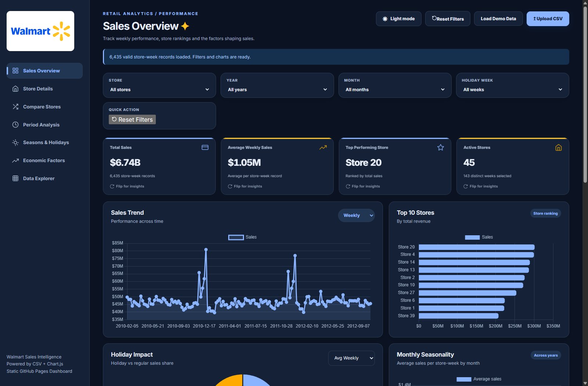Click the Across years badge

pos(546,355)
